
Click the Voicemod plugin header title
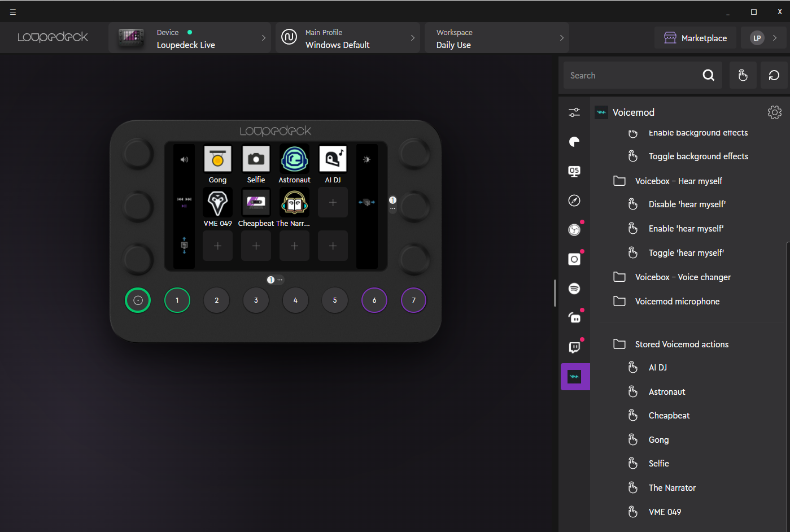634,112
